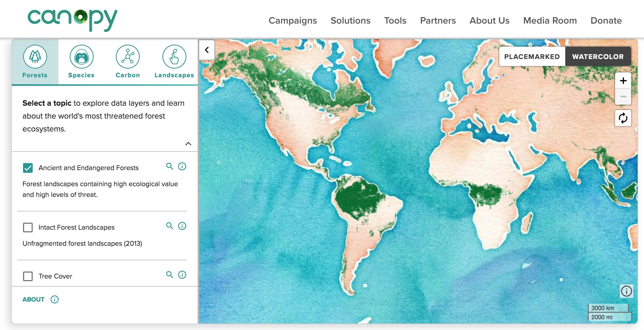
Task: Open the ABOUT link in sidebar
Action: coord(33,299)
